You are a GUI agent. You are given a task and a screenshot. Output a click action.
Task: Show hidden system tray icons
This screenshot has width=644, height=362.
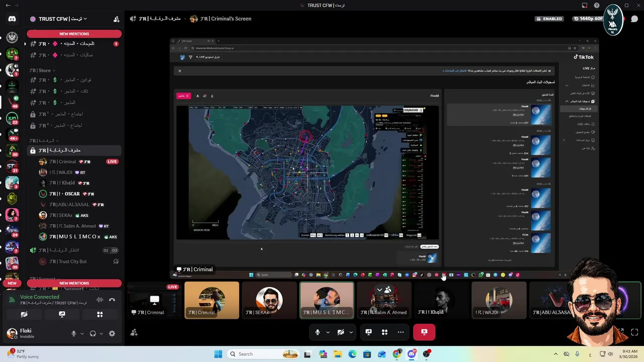point(555,354)
